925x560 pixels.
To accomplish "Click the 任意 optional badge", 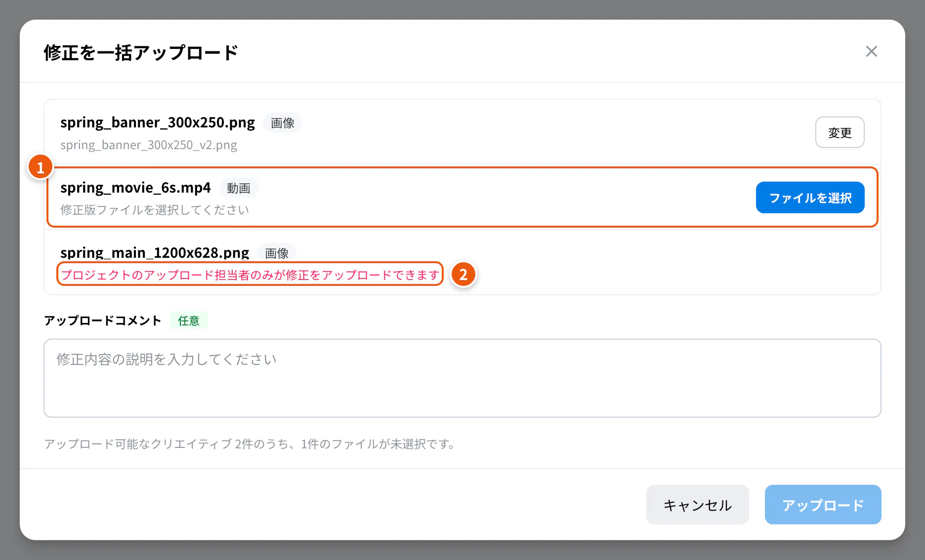I will 189,320.
